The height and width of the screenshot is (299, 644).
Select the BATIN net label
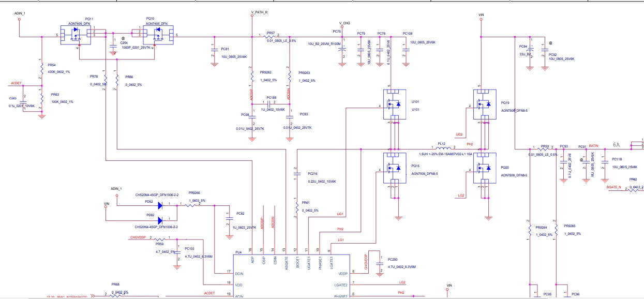[593, 146]
